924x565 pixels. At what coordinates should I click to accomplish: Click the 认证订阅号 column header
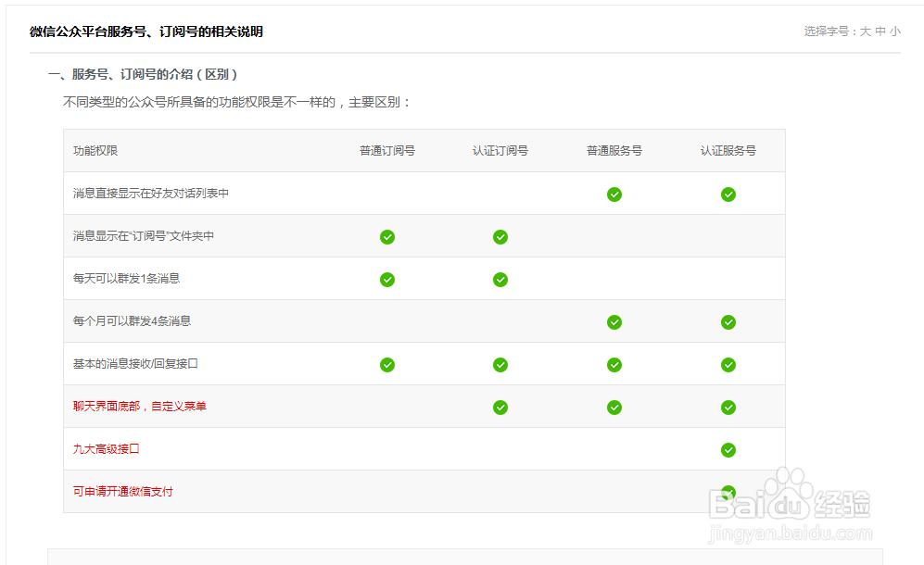(x=500, y=151)
